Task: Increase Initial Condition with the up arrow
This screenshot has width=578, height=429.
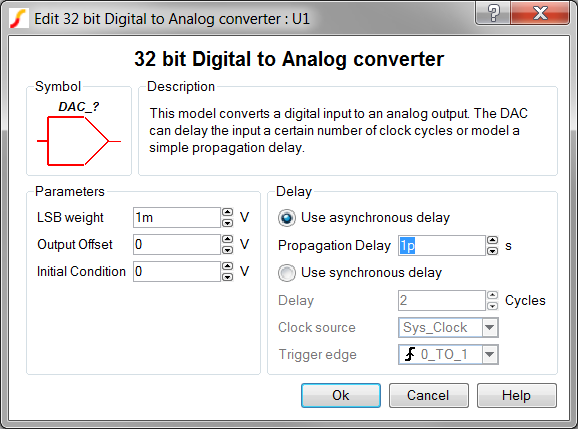Action: tap(227, 266)
